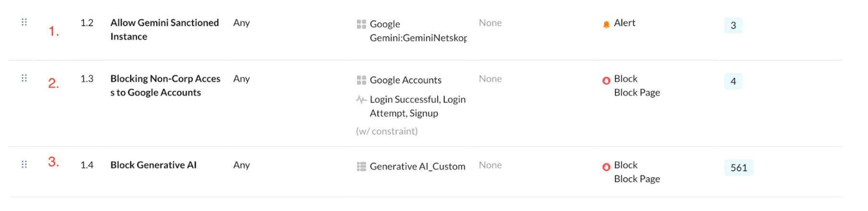868x211 pixels.
Task: Click the hit count badge showing 561
Action: [739, 168]
